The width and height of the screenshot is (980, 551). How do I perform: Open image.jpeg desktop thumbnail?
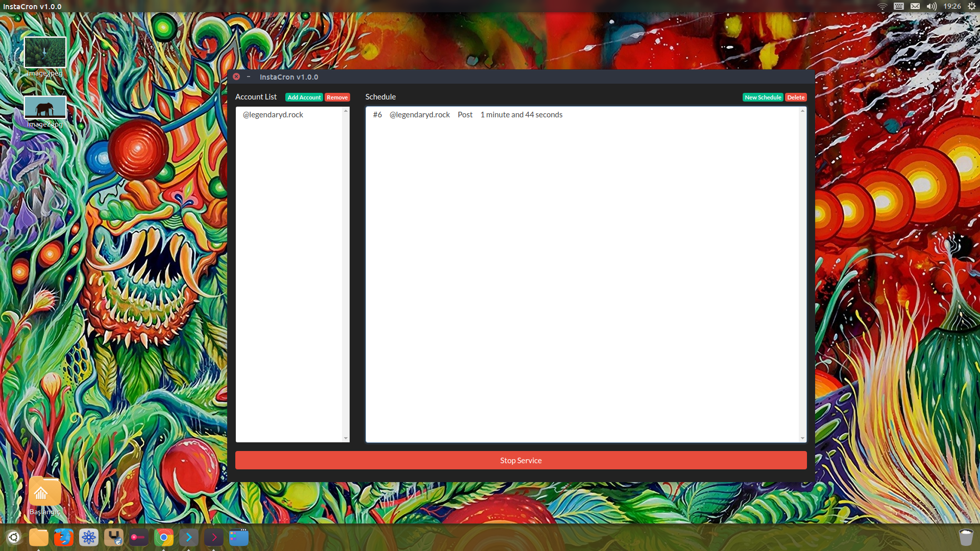pos(45,52)
